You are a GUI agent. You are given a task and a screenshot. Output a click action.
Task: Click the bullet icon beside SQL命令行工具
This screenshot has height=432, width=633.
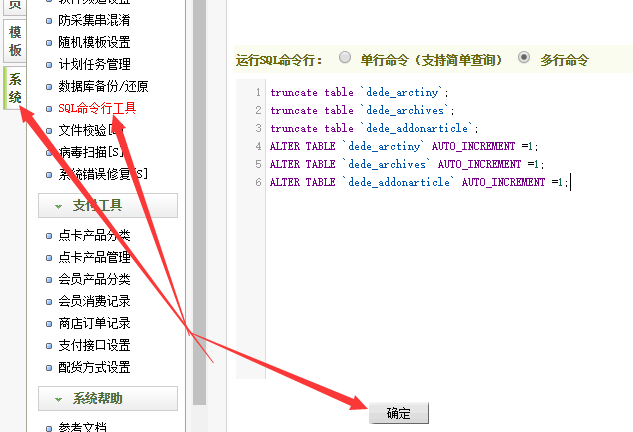tap(49, 109)
